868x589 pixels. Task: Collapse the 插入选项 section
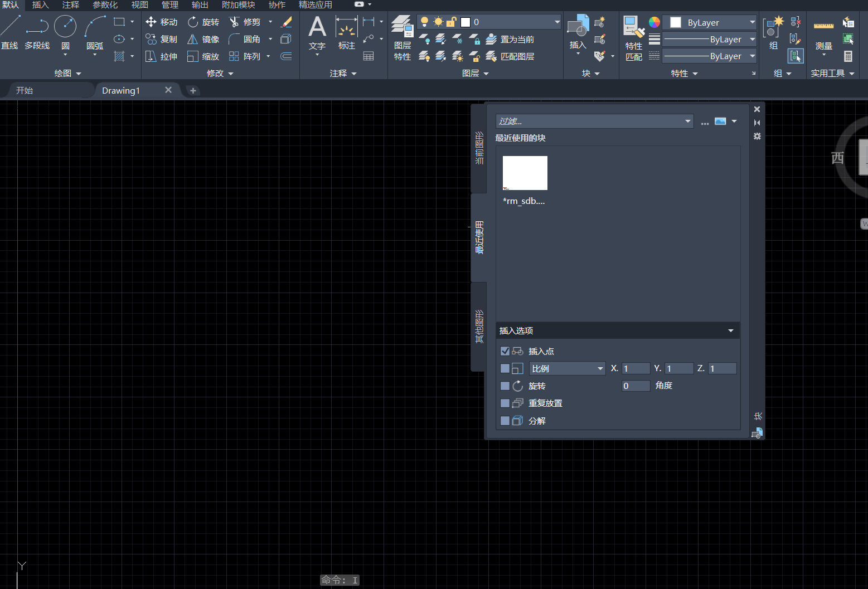click(x=730, y=331)
